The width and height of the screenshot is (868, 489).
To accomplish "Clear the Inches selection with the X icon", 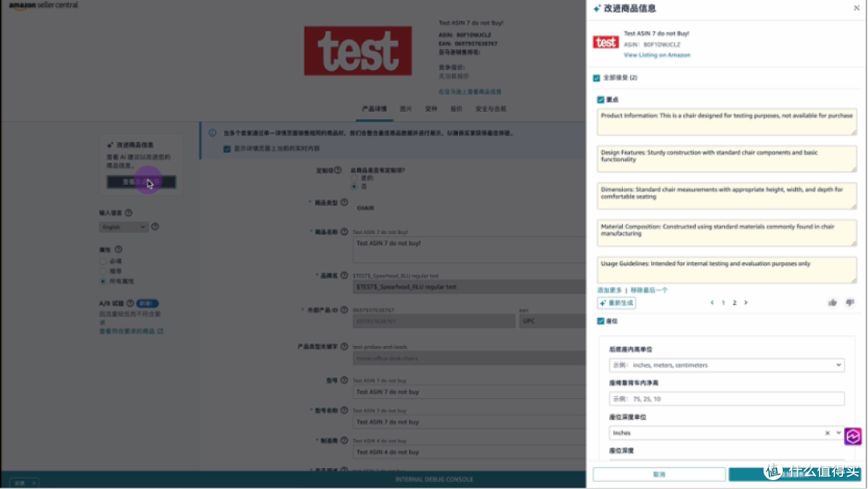I will coord(827,433).
